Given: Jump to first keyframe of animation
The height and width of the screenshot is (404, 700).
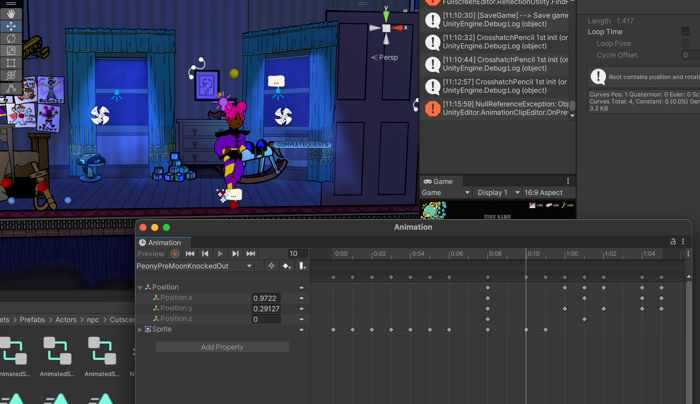Looking at the screenshot, I should 190,254.
